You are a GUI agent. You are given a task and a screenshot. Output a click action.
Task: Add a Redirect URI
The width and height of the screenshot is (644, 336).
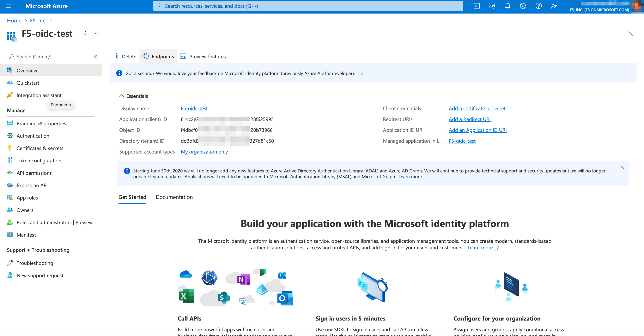coord(469,119)
